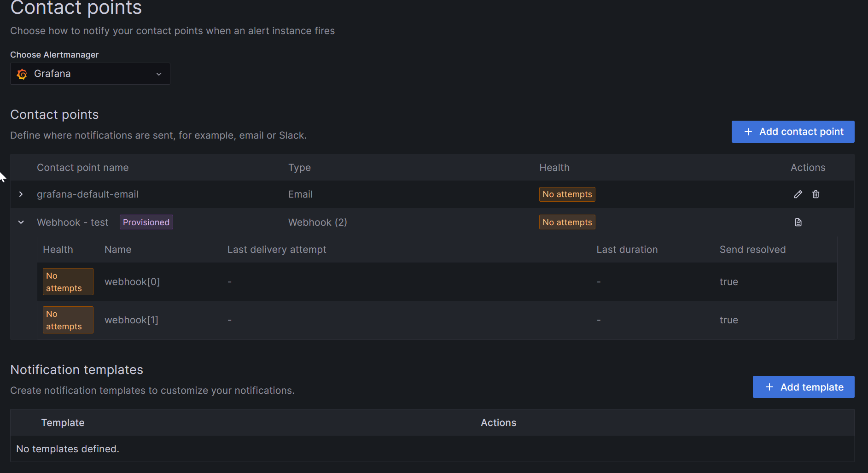Click the plus icon on Add template
Screen dimensions: 868x473
click(x=769, y=387)
